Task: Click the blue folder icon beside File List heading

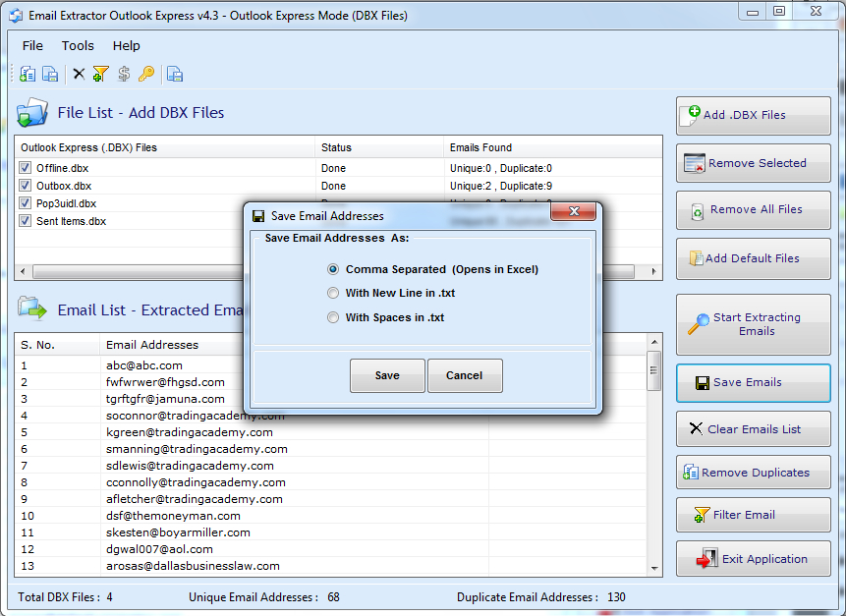Action: coord(32,112)
